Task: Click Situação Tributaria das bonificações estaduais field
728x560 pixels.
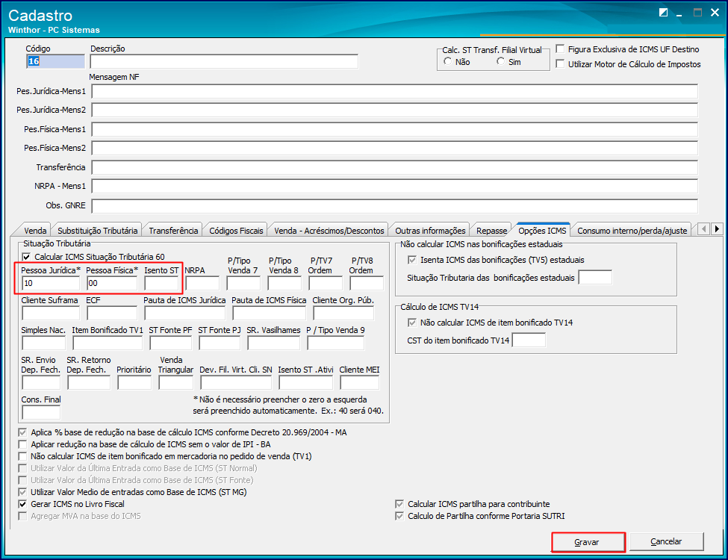Action: tap(595, 278)
